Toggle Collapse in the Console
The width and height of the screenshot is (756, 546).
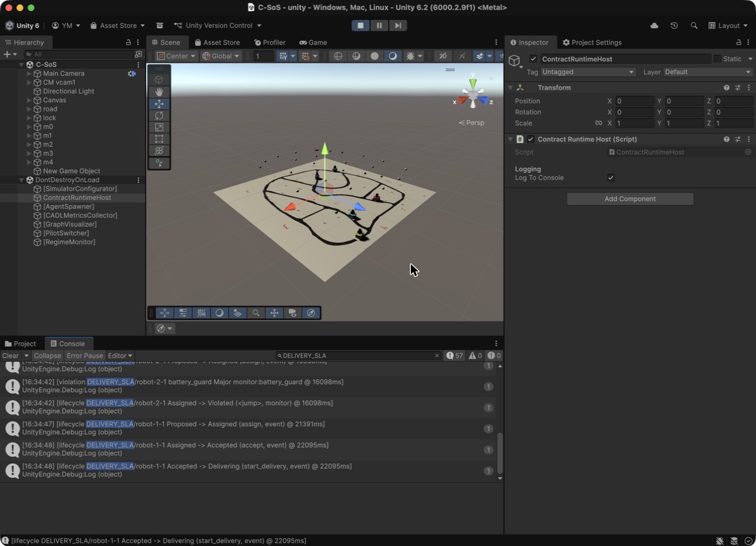pos(47,356)
